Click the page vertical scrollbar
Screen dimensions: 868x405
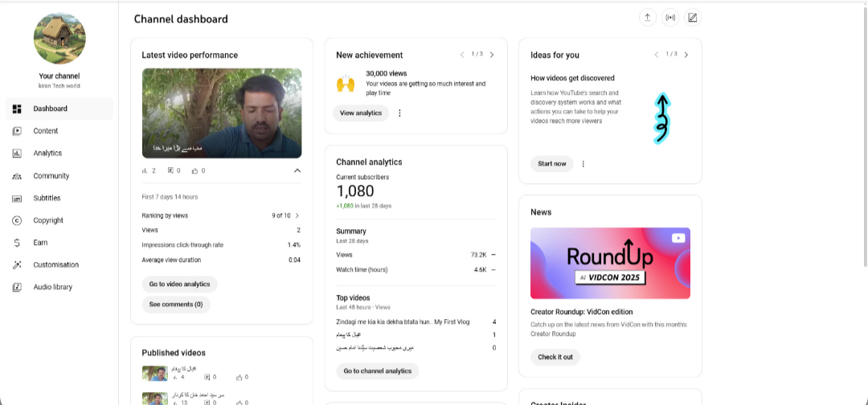(866, 138)
